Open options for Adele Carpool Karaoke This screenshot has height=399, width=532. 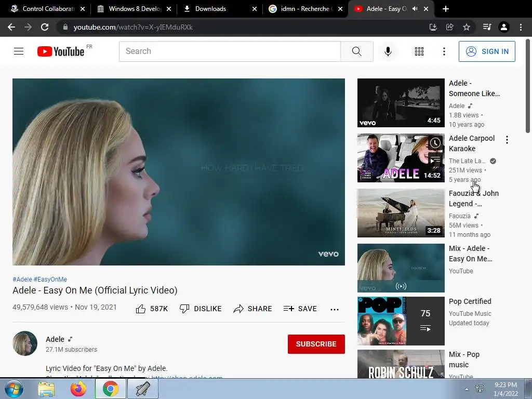(x=507, y=140)
